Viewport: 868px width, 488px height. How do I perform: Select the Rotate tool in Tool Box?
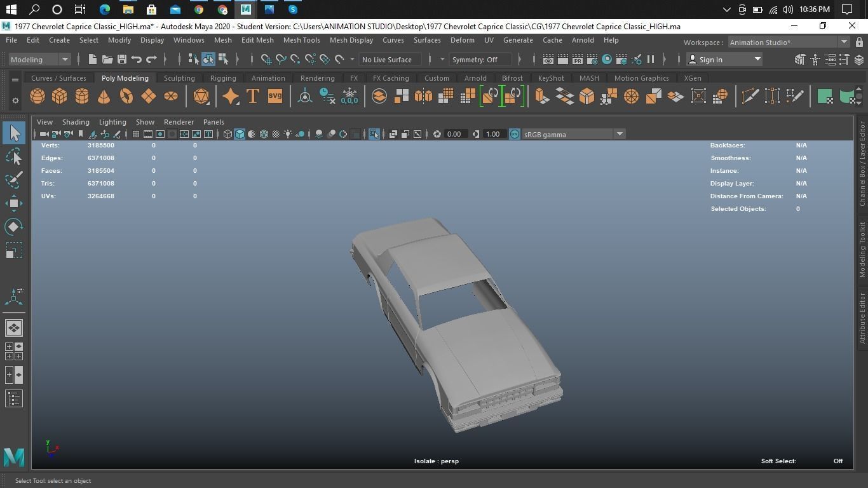point(13,227)
